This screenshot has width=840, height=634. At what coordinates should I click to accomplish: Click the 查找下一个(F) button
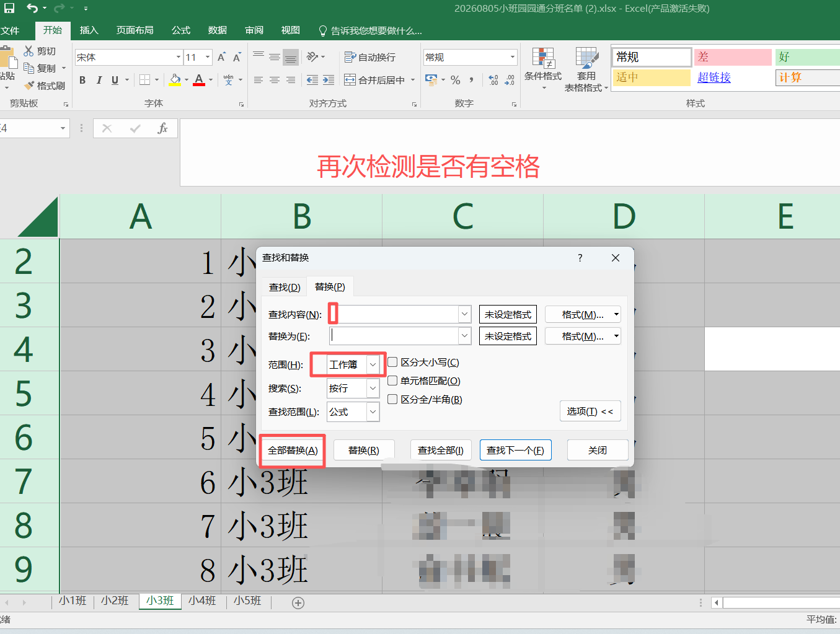coord(516,450)
